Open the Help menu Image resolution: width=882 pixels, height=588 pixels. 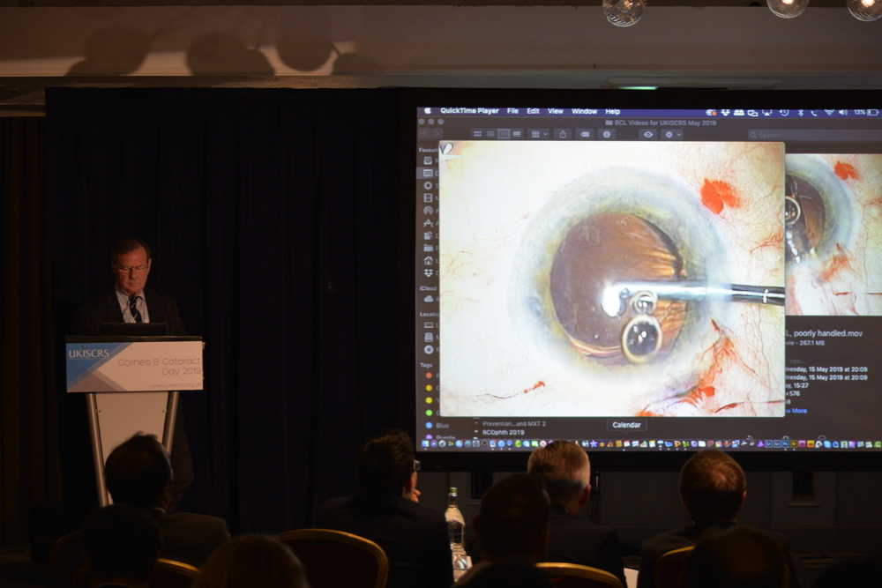[613, 111]
